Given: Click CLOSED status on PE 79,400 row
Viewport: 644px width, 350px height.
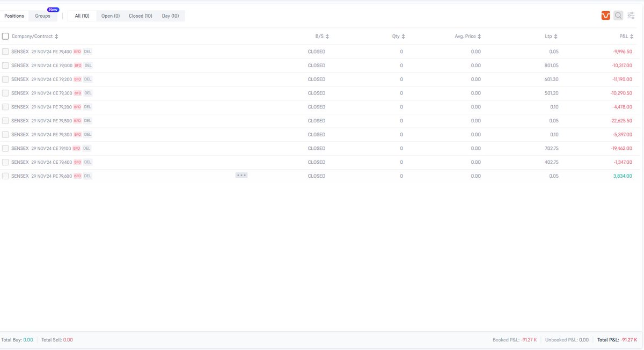Looking at the screenshot, I should click(x=317, y=52).
